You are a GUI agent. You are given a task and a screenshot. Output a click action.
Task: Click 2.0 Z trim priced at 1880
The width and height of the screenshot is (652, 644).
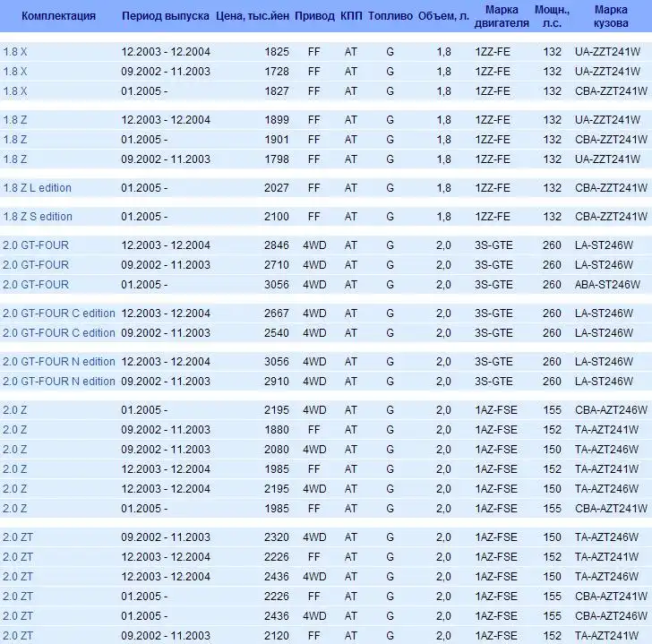click(x=15, y=430)
